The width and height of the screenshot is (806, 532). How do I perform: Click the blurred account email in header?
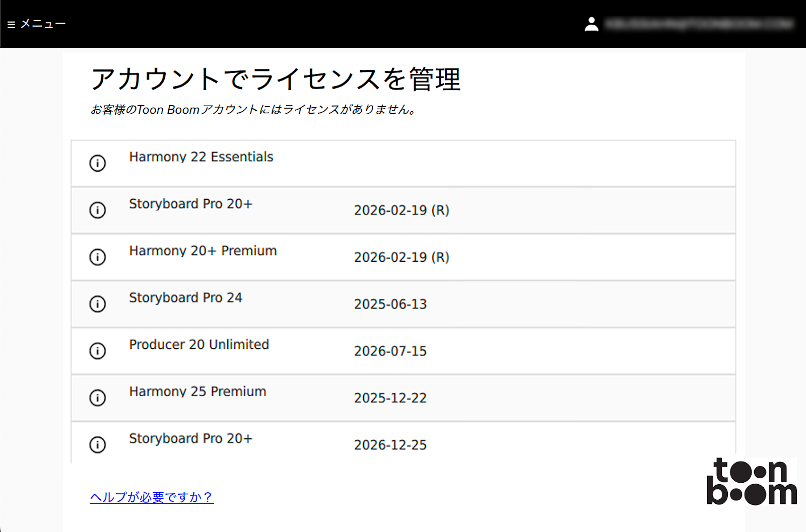coord(699,24)
